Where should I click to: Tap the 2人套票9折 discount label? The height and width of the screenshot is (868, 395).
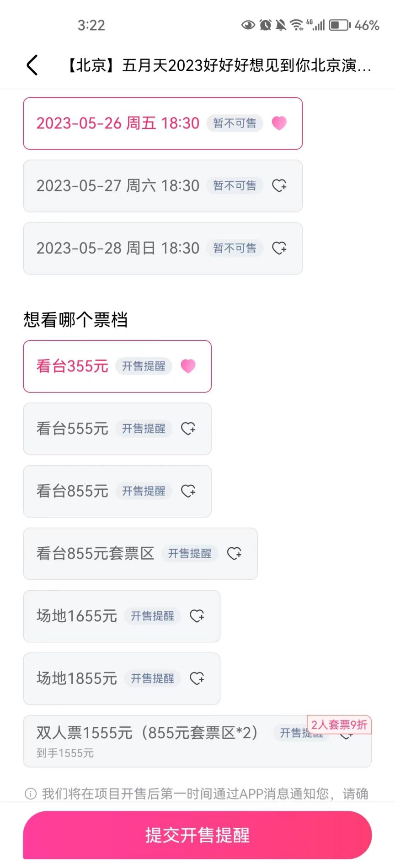[x=339, y=725]
